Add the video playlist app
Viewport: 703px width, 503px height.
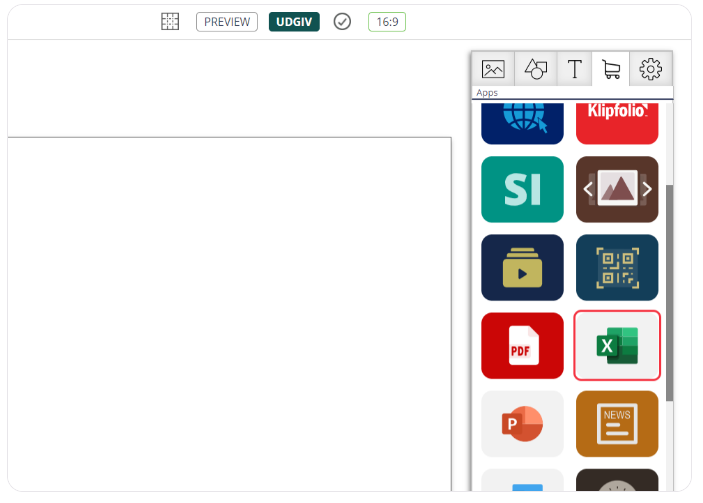point(522,268)
